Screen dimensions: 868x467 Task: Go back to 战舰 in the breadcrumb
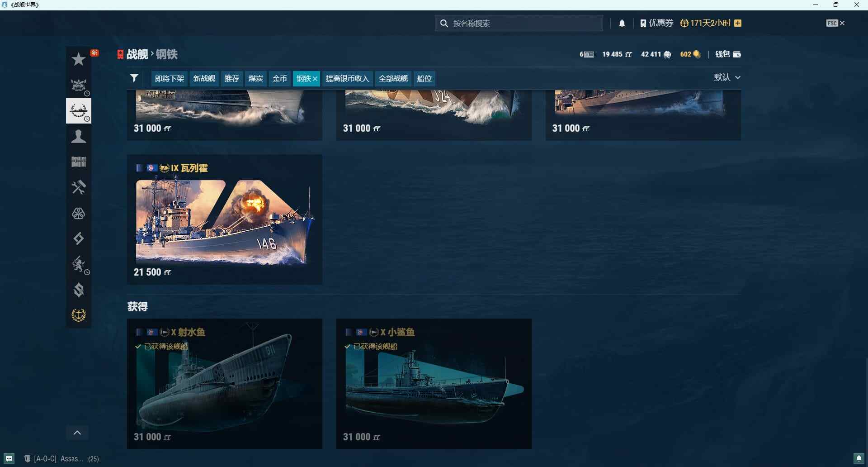pyautogui.click(x=137, y=54)
